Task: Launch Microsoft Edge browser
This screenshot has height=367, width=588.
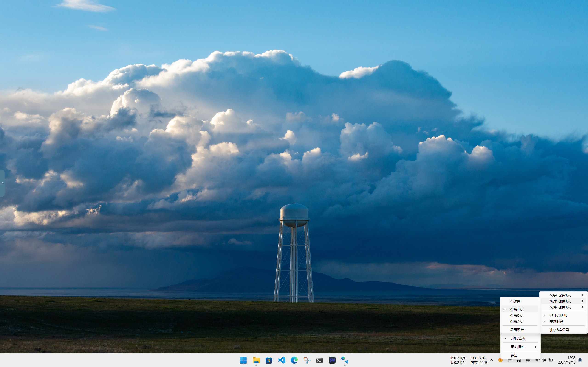Action: [294, 360]
